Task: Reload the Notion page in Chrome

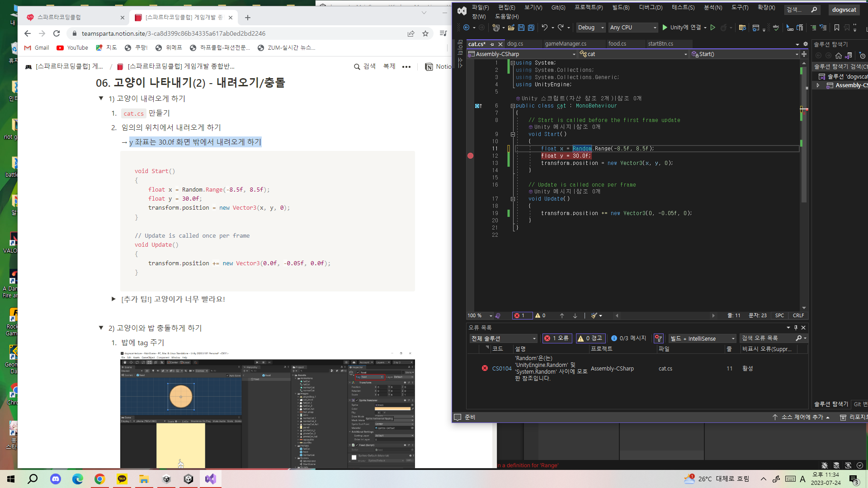Action: 57,33
